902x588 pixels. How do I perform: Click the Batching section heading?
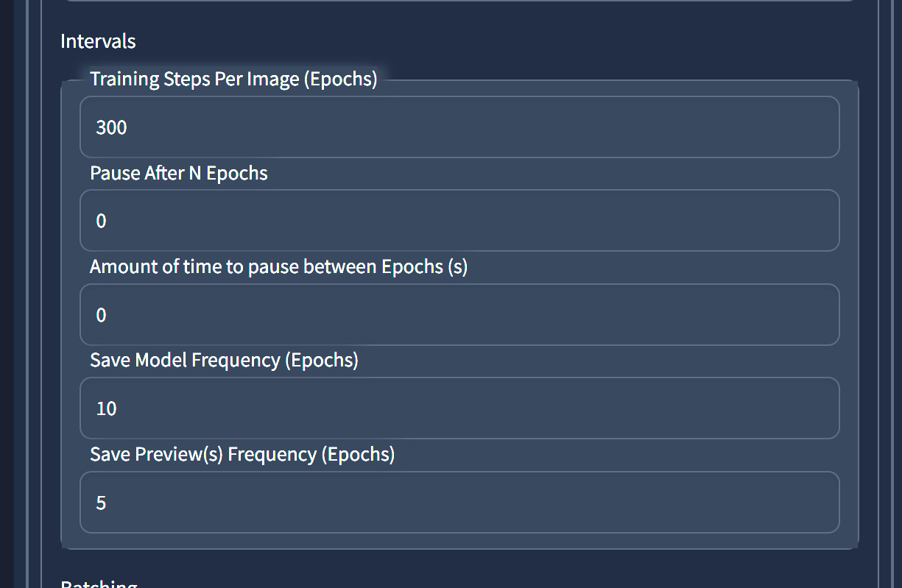99,584
